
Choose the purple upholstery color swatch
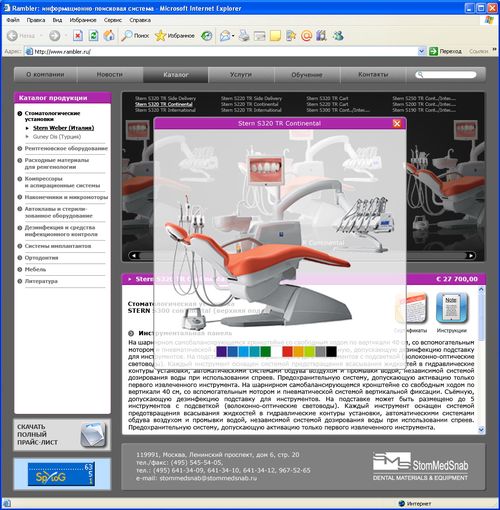coord(221,351)
